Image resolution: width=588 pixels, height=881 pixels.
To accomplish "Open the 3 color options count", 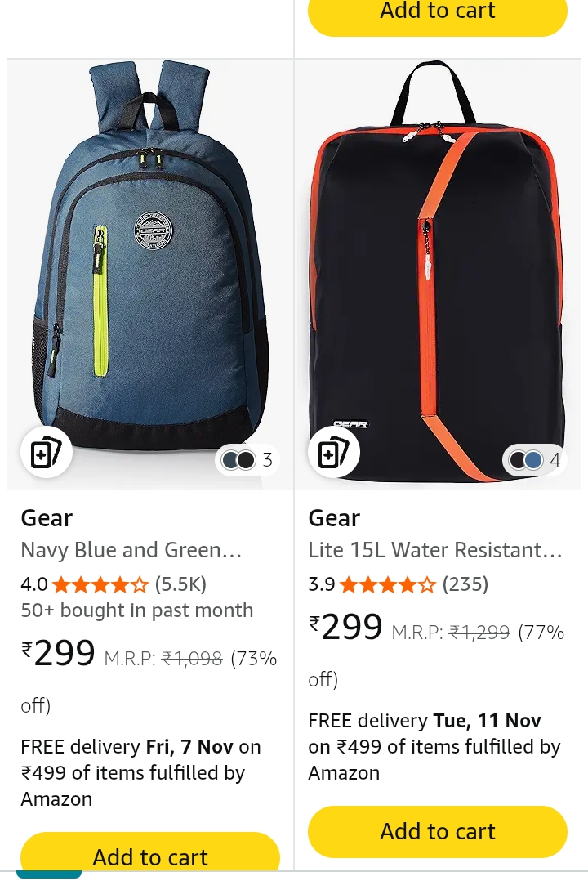I will [x=268, y=460].
